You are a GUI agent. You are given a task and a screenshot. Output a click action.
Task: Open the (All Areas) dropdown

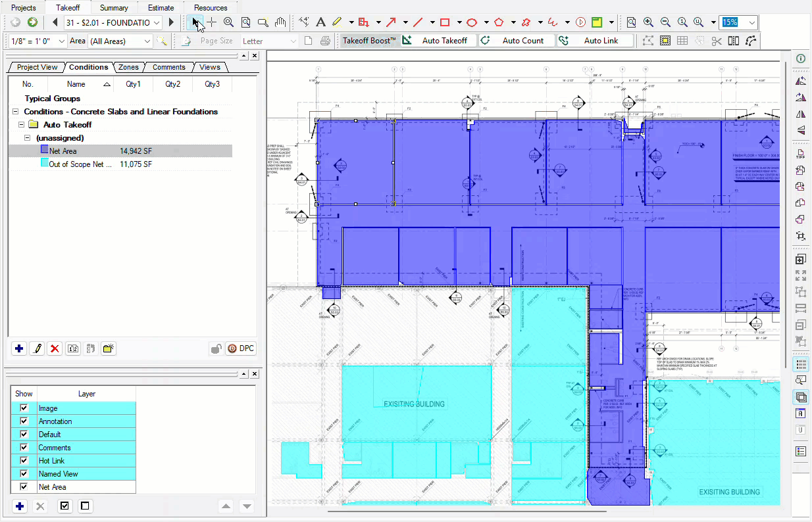tap(147, 41)
